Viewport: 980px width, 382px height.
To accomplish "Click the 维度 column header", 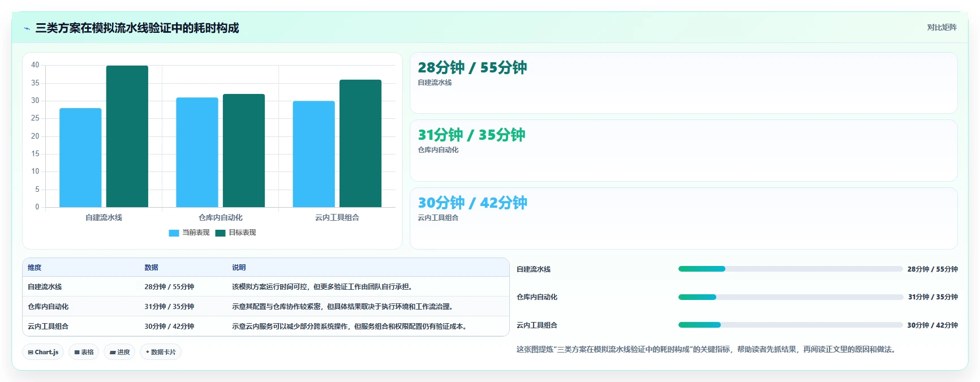I will pos(35,268).
